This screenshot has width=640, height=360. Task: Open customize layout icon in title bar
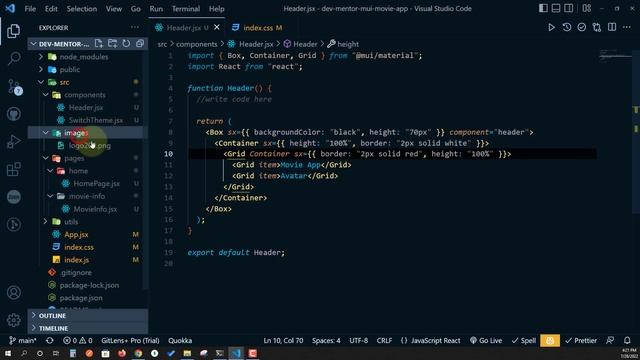[587, 8]
